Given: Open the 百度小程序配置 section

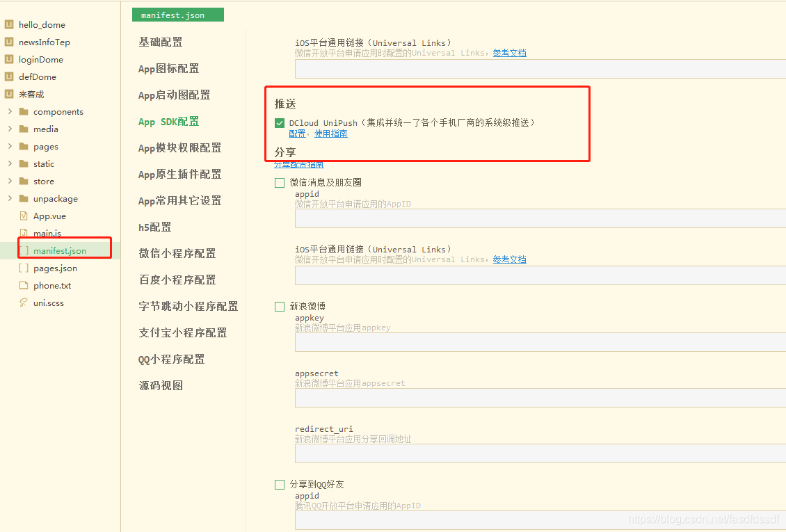Looking at the screenshot, I should tap(177, 280).
